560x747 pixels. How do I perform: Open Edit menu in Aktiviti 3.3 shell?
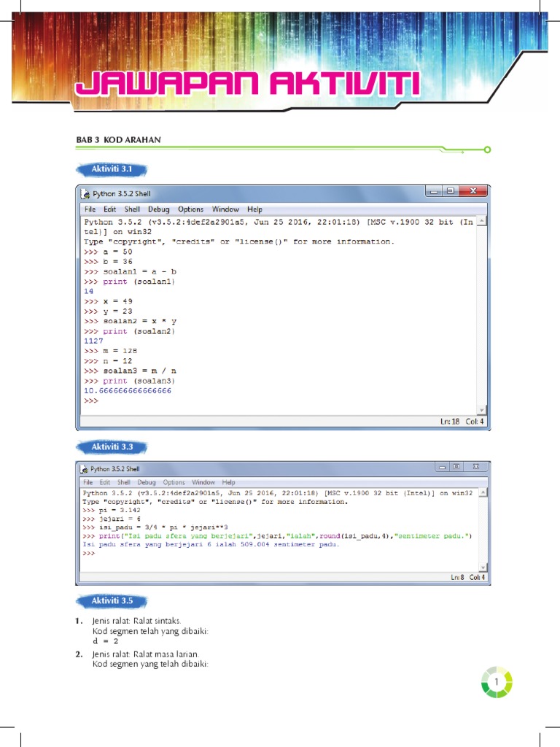(105, 482)
